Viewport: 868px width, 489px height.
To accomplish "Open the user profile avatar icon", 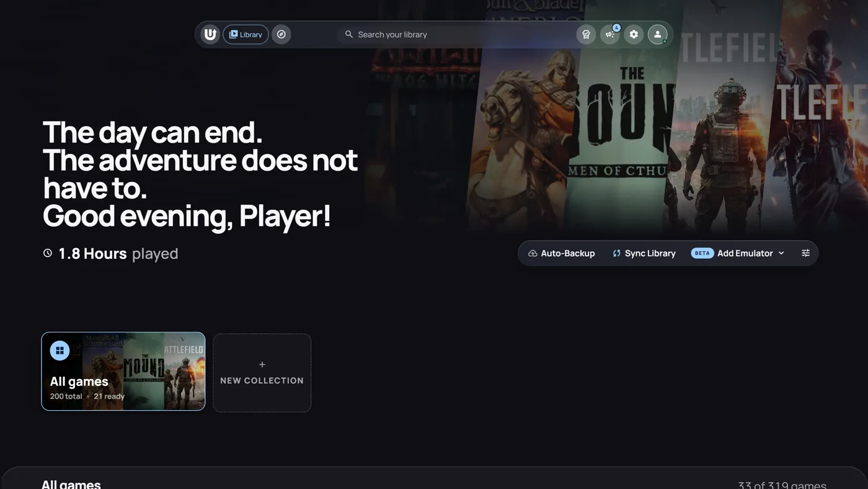I will click(x=657, y=34).
